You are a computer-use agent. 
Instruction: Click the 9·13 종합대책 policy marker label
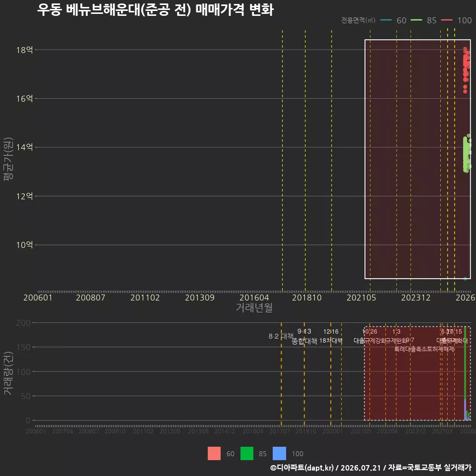(304, 336)
